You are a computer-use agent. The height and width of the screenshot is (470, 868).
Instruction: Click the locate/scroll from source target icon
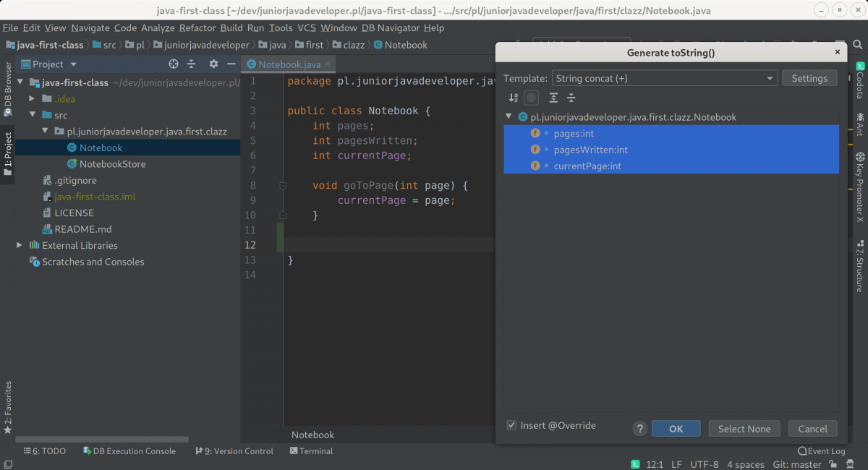(174, 64)
